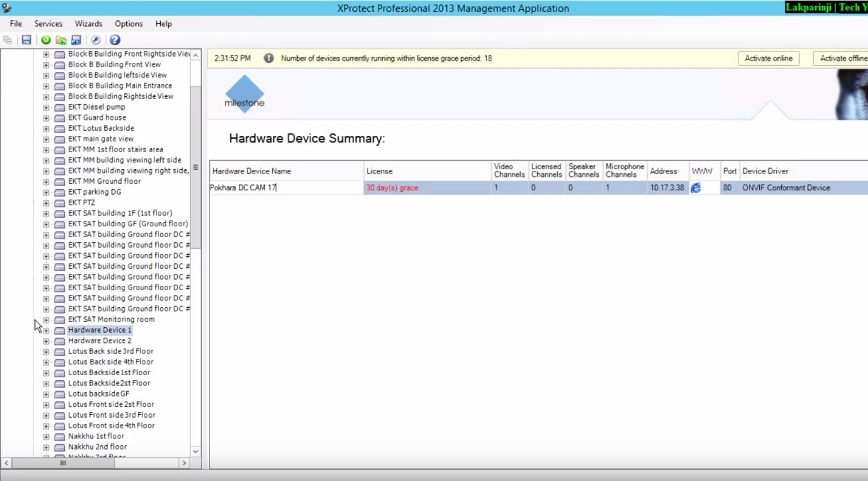
Task: Expand the EKT Lotus Backside node
Action: [46, 129]
